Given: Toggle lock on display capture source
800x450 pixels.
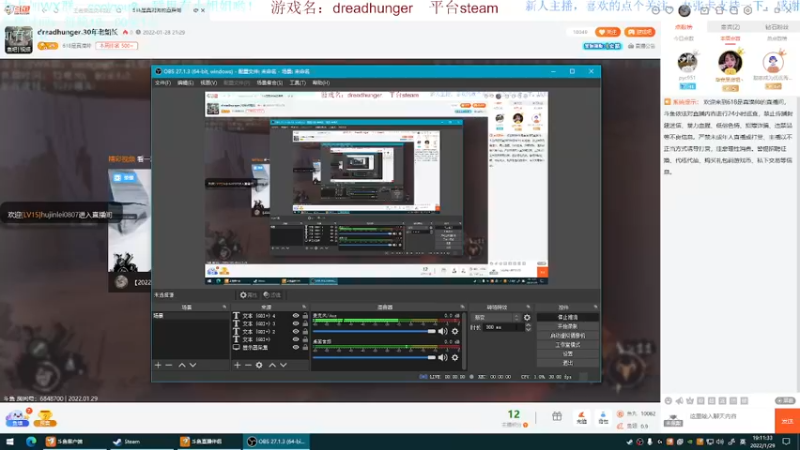Looking at the screenshot, I should pyautogui.click(x=305, y=347).
